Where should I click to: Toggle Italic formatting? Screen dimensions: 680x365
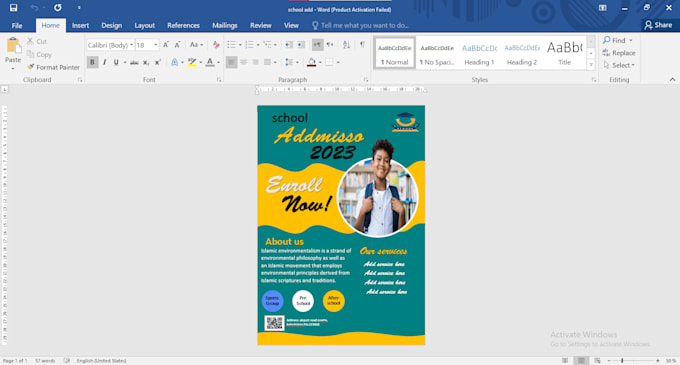[x=104, y=62]
